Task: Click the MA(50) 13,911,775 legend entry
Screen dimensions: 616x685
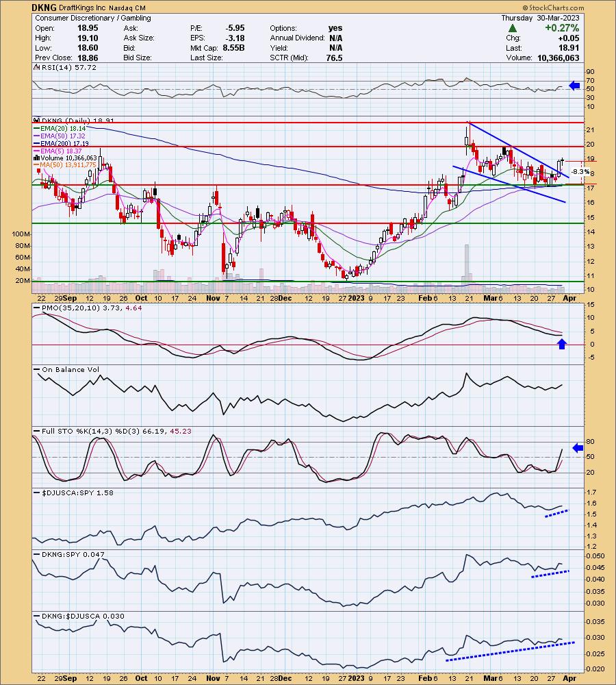Action: [x=65, y=164]
